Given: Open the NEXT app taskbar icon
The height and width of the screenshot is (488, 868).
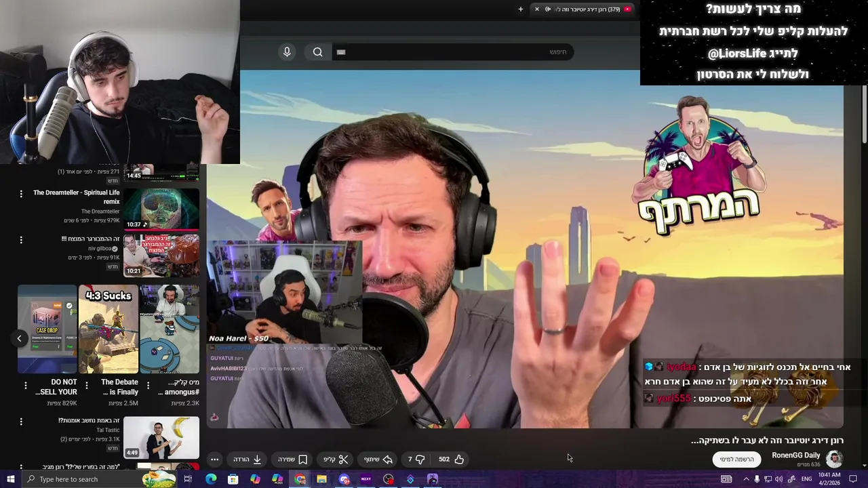Looking at the screenshot, I should click(x=366, y=479).
